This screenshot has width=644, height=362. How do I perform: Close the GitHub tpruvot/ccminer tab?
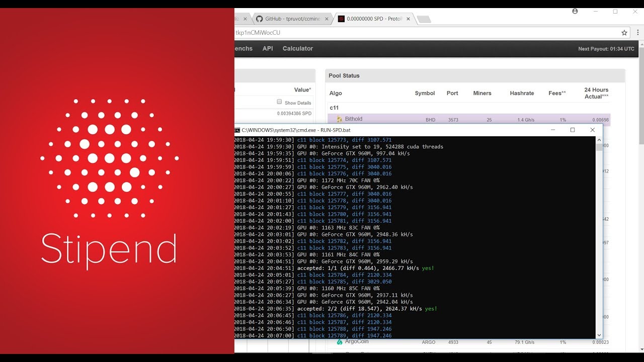coord(327,19)
